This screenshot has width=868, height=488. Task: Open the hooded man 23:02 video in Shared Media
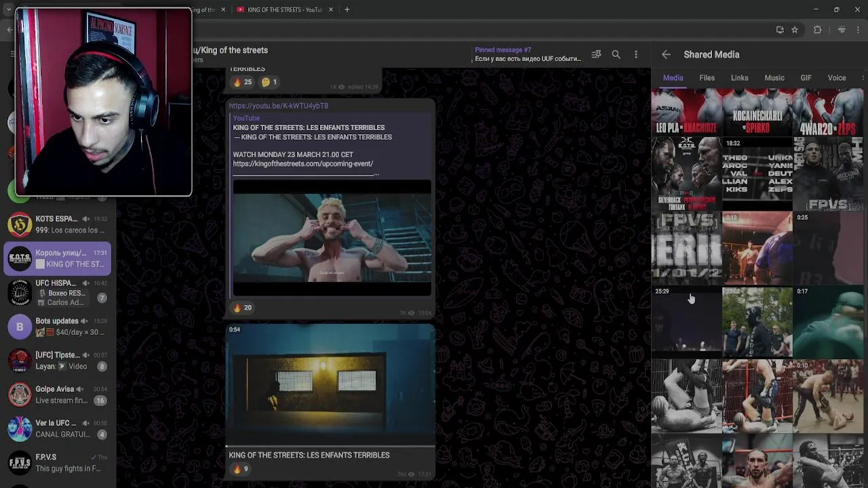pyautogui.click(x=757, y=321)
